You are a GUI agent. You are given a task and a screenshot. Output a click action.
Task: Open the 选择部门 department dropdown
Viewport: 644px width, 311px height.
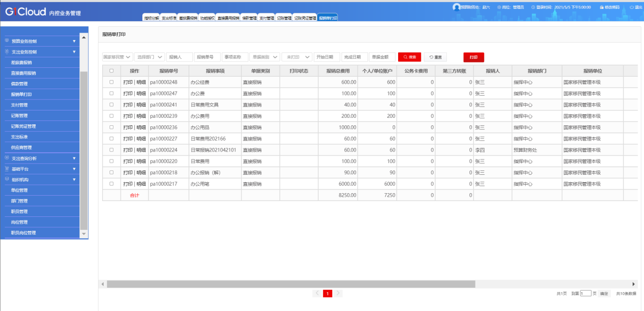click(149, 57)
